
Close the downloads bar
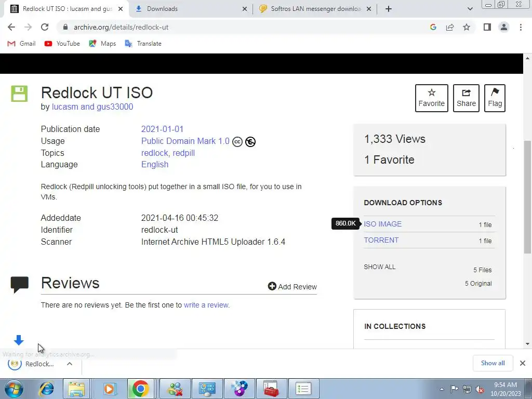pos(523,363)
